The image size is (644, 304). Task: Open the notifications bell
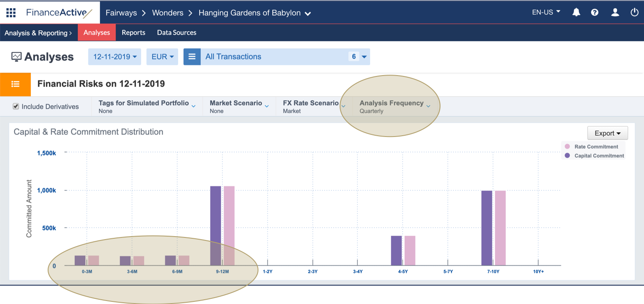(576, 12)
